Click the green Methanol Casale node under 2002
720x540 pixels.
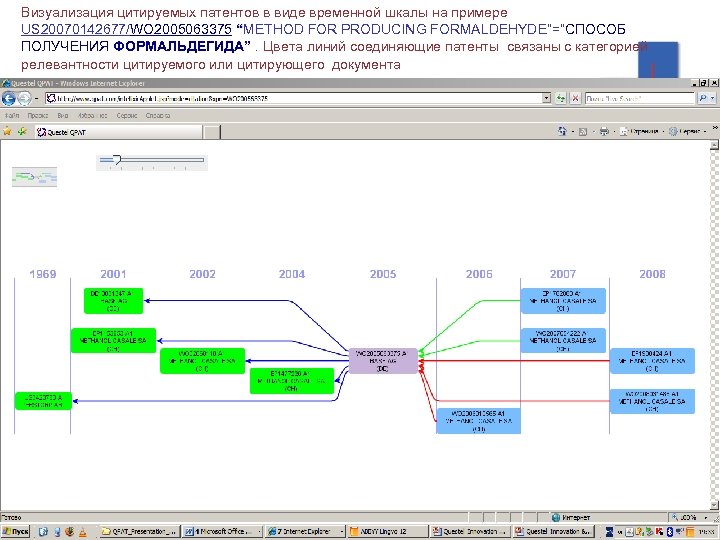(x=202, y=361)
